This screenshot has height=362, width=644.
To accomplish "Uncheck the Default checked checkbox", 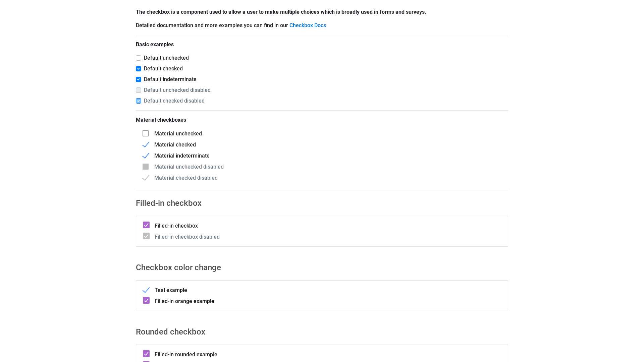I will (139, 69).
